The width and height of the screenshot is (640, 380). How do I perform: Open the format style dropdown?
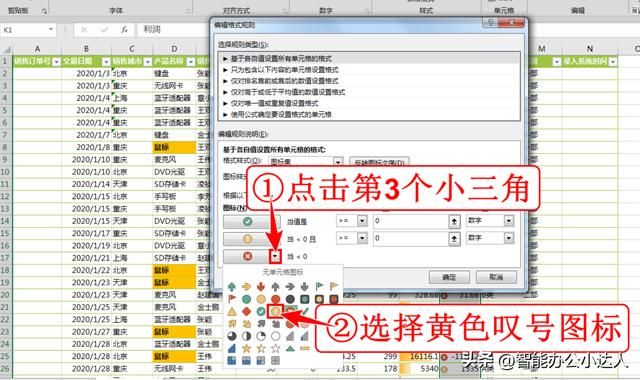(x=338, y=162)
